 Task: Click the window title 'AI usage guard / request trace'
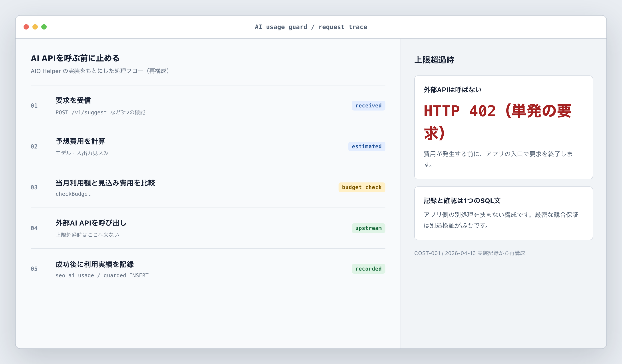point(311,27)
